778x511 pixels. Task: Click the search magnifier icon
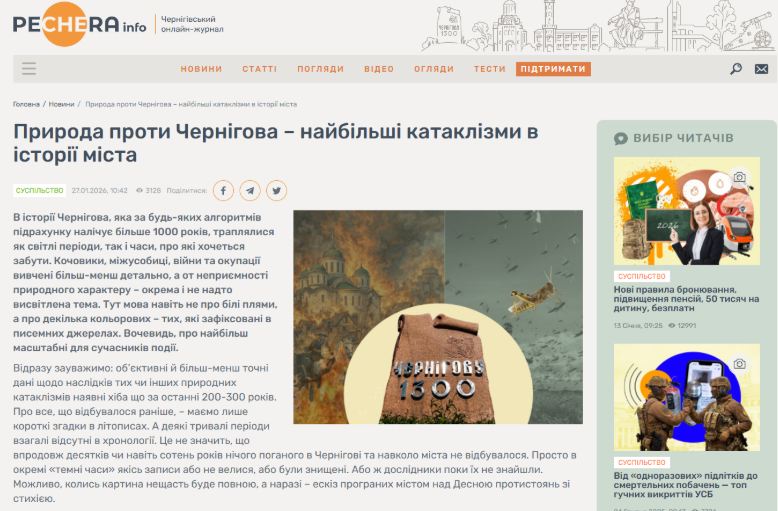click(736, 69)
